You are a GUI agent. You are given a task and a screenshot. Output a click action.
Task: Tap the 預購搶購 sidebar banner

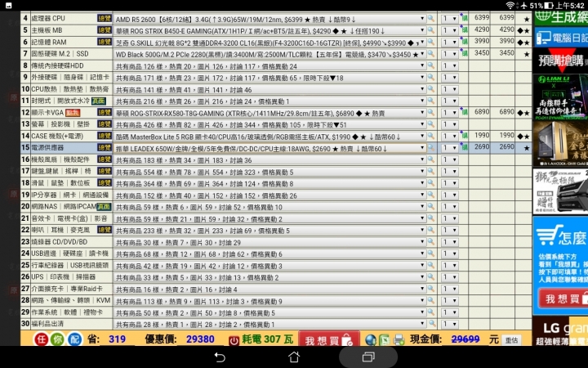tap(560, 60)
